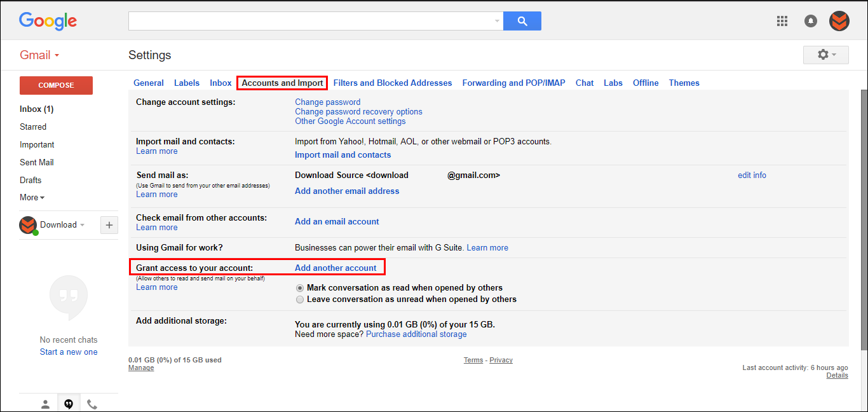Click the blue search magnifier button
Viewport: 868px width, 412px height.
point(522,21)
